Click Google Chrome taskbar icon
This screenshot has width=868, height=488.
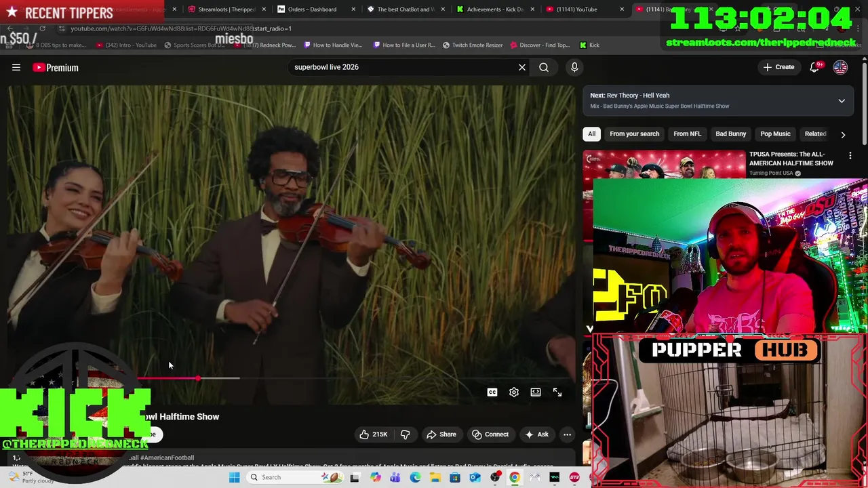point(515,477)
